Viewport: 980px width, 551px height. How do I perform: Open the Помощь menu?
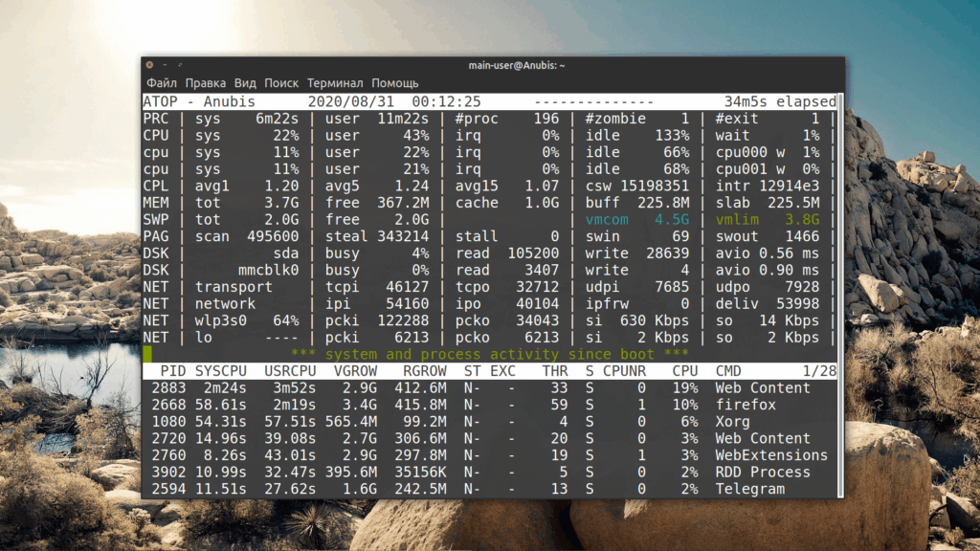pos(395,83)
